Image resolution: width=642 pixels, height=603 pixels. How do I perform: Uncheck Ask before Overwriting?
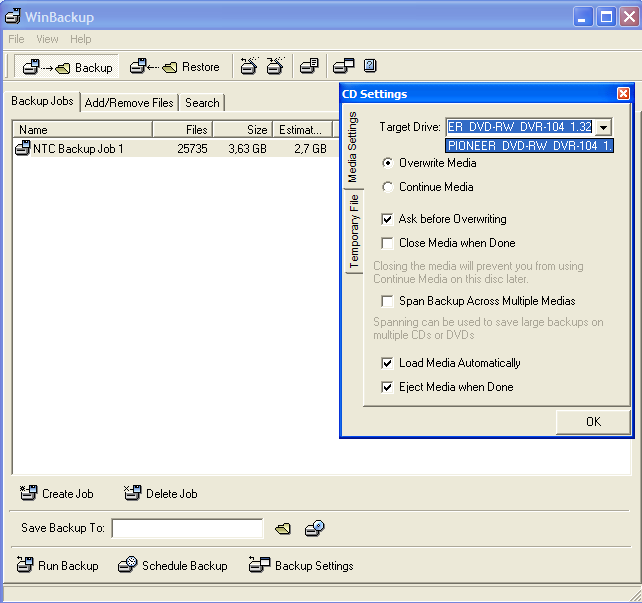point(388,219)
